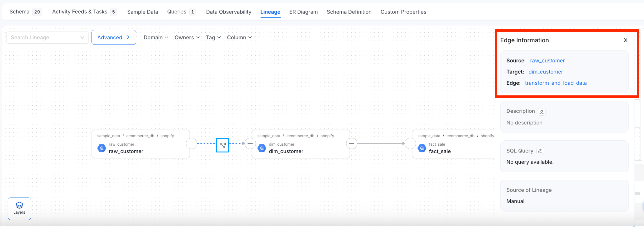This screenshot has height=227, width=644.
Task: Follow the raw_customer source link
Action: pos(547,61)
